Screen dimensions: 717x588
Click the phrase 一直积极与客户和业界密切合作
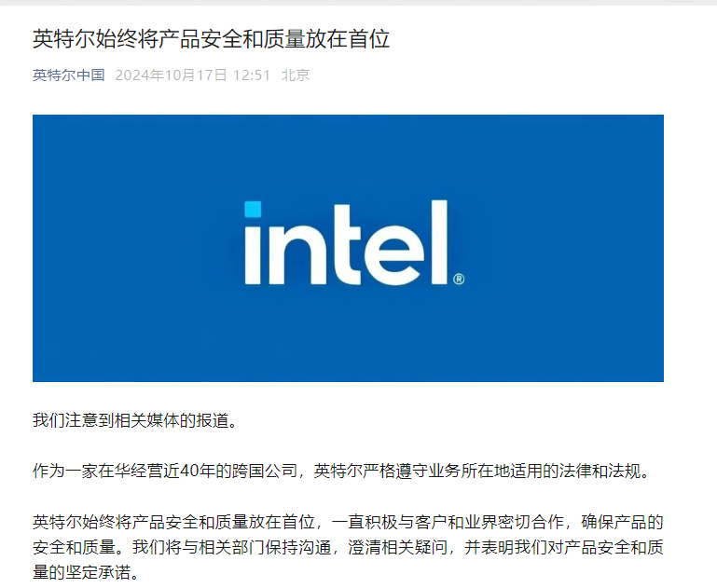pos(462,522)
